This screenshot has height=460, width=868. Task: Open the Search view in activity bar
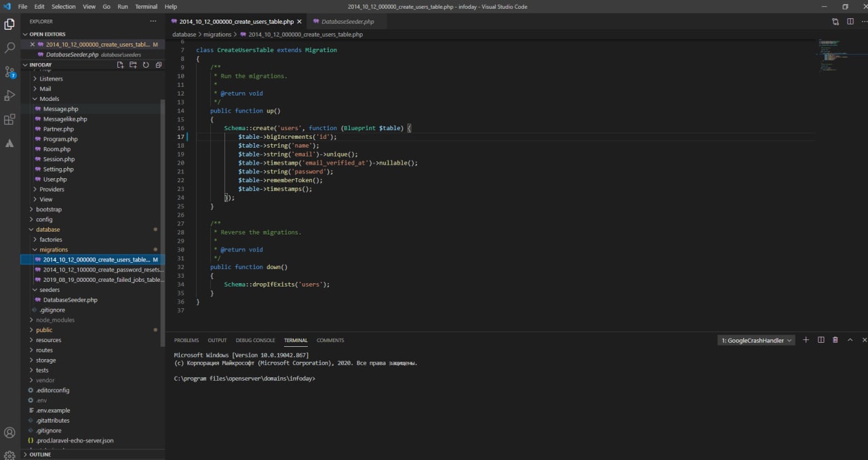[9, 48]
